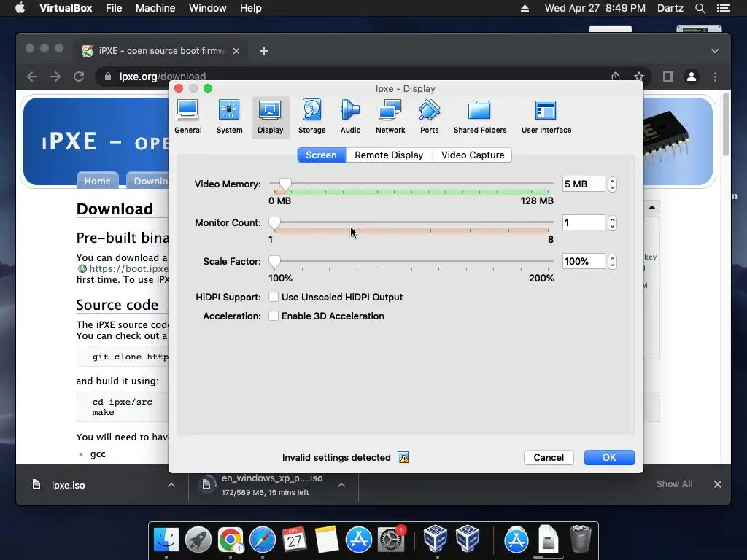Screen dimensions: 747x560
Task: Open the Storage settings pane
Action: (x=311, y=117)
